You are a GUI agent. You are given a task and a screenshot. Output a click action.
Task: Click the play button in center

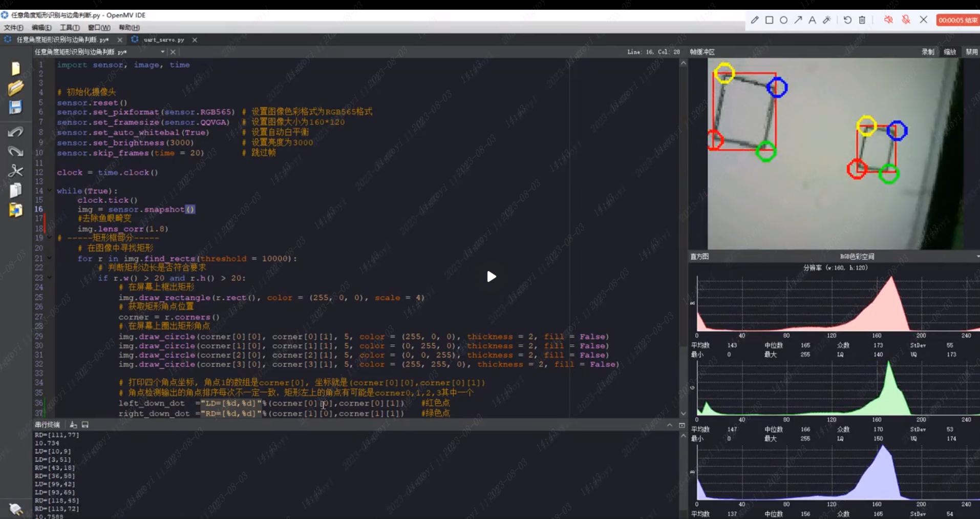(x=491, y=277)
